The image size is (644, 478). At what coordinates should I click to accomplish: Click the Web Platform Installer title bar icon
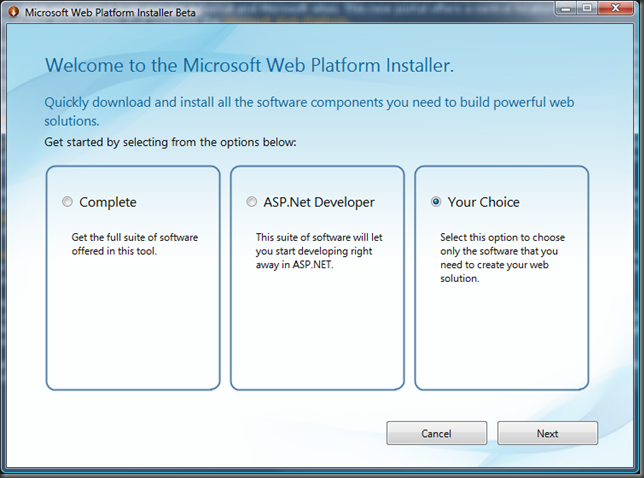click(x=14, y=12)
